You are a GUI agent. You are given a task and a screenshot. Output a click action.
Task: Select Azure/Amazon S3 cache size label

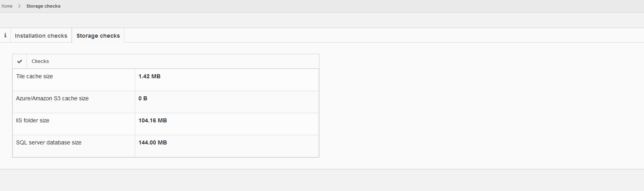(52, 98)
